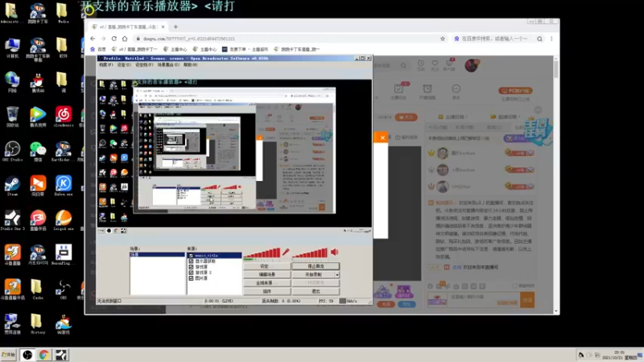The height and width of the screenshot is (362, 644).
Task: Open the browser three-dot menu
Action: 551,39
